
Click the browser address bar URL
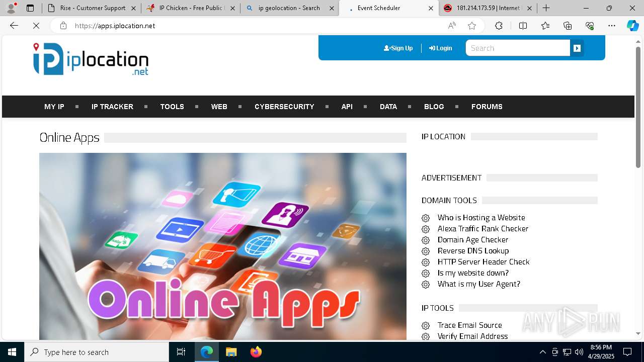click(115, 26)
